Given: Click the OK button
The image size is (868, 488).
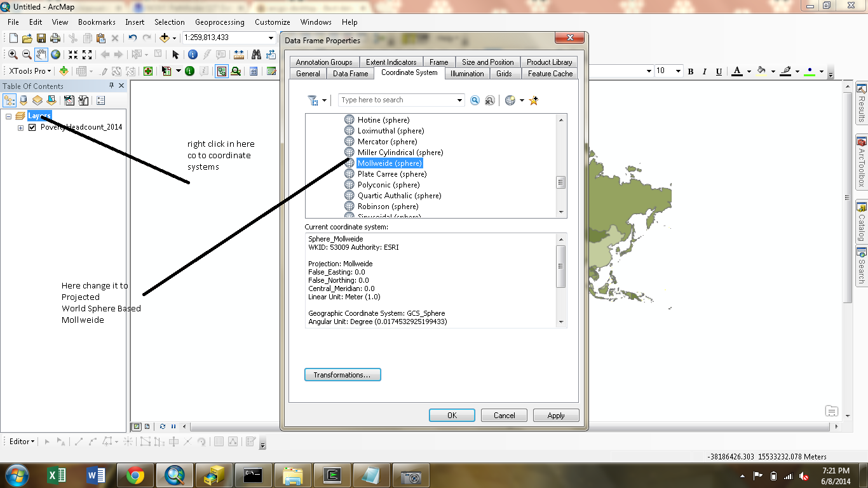Looking at the screenshot, I should [x=452, y=416].
